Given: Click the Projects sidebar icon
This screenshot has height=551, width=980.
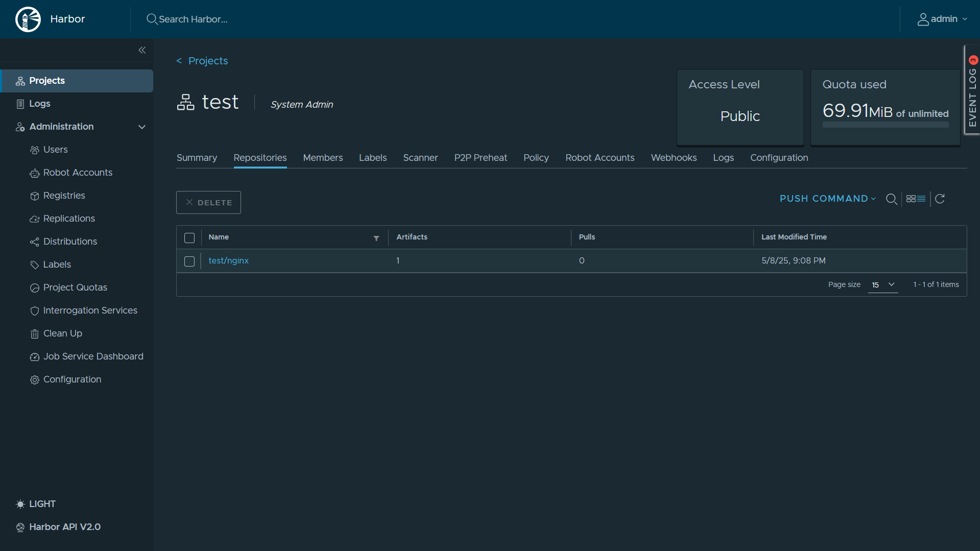Looking at the screenshot, I should coord(20,81).
